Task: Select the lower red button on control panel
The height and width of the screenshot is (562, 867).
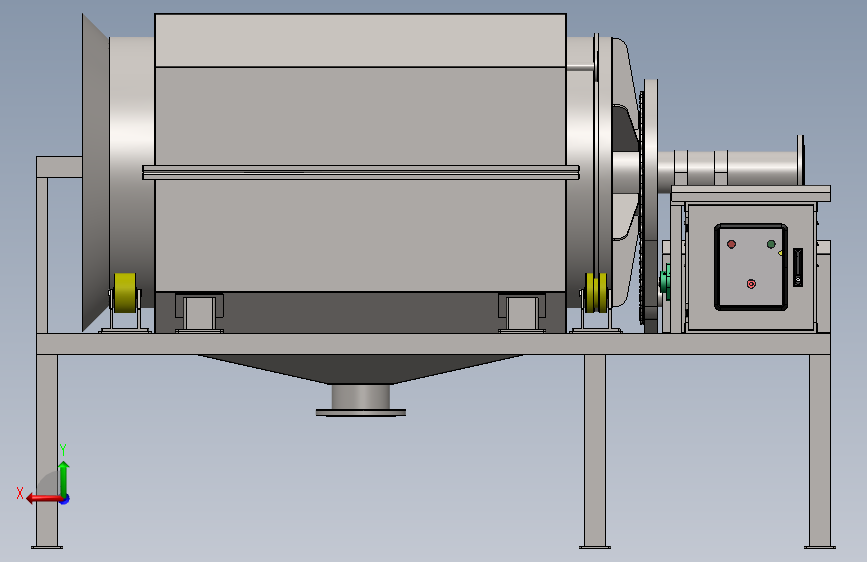Action: click(751, 284)
